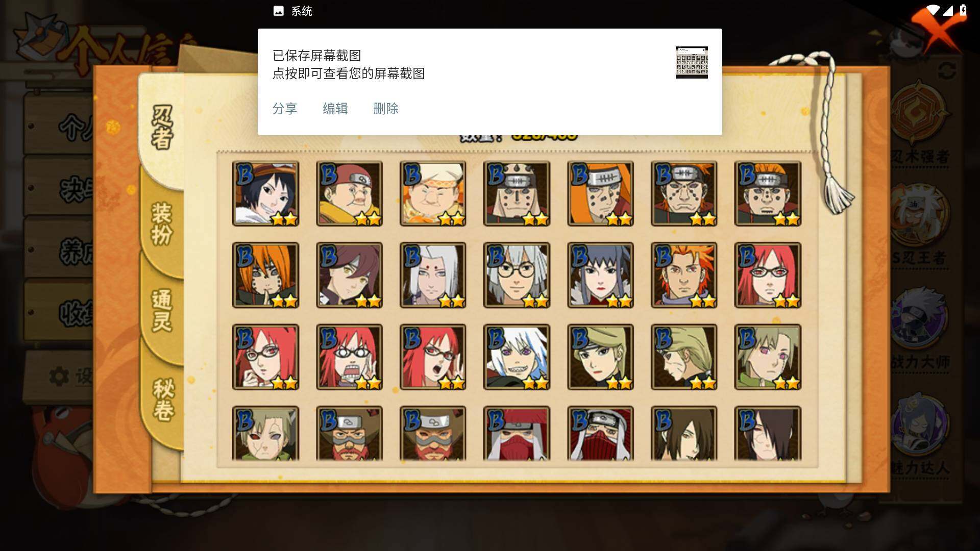Switch to the 装扮 side tab
Viewport: 980px width, 551px height.
click(162, 224)
